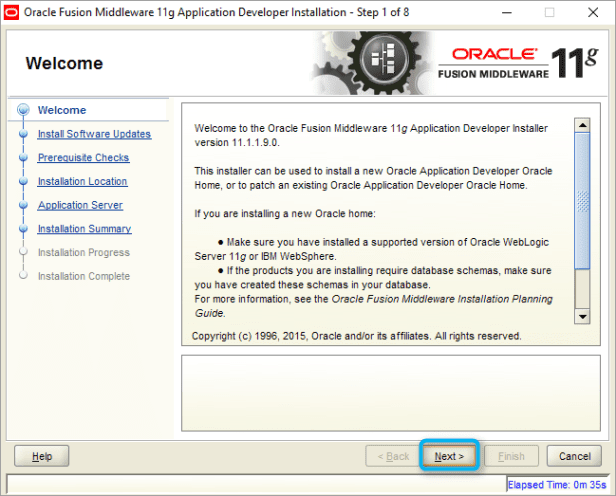This screenshot has height=496, width=616.
Task: Select the Welcome step in sidebar
Action: (62, 110)
